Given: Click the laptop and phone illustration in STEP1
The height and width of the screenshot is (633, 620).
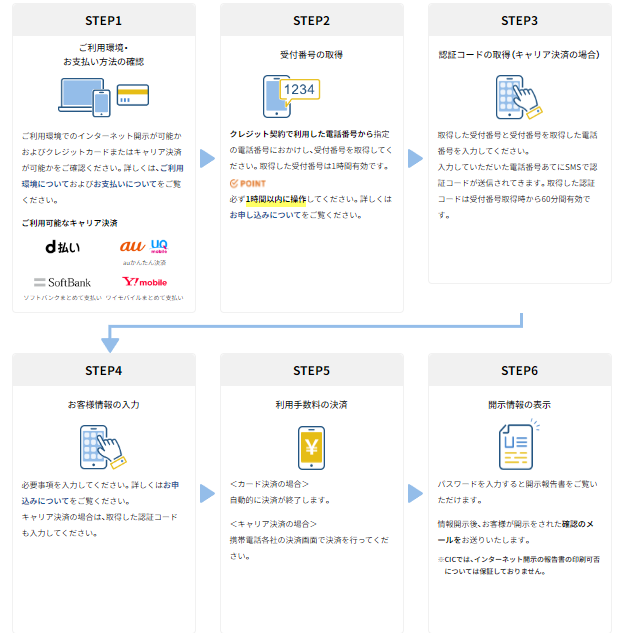Looking at the screenshot, I should tap(84, 97).
